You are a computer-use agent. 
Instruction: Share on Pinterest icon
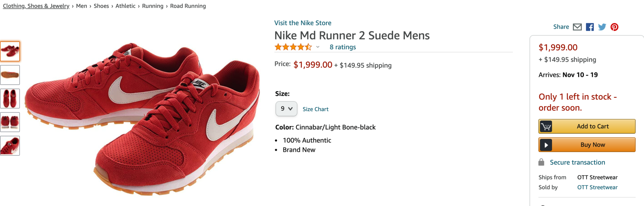[x=614, y=27]
